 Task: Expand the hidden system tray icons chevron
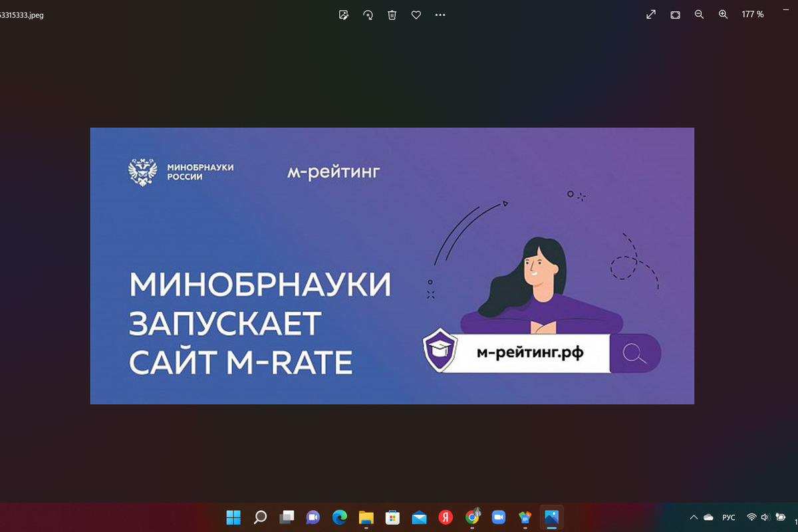click(x=694, y=517)
